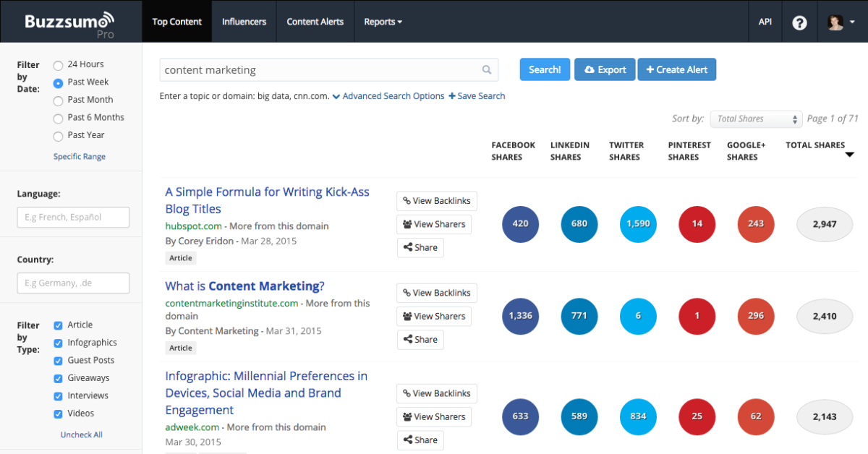Open the A Simple Formula for Writing article
The width and height of the screenshot is (868, 454).
[267, 200]
